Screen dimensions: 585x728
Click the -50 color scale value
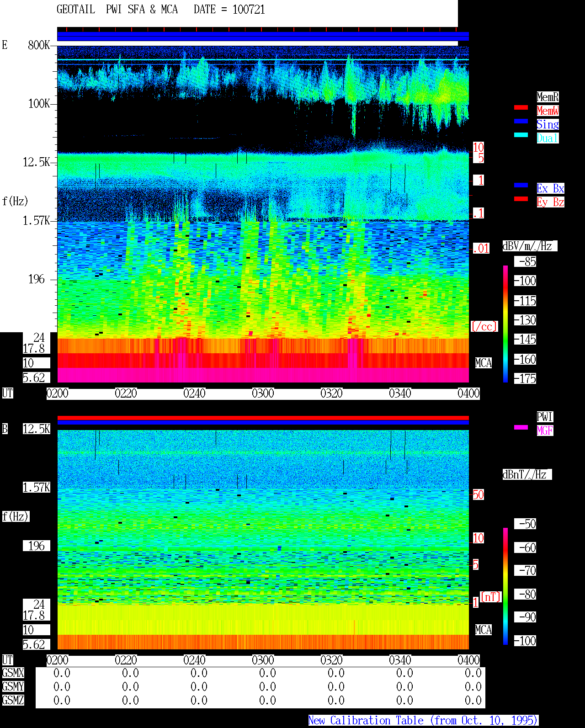click(525, 524)
